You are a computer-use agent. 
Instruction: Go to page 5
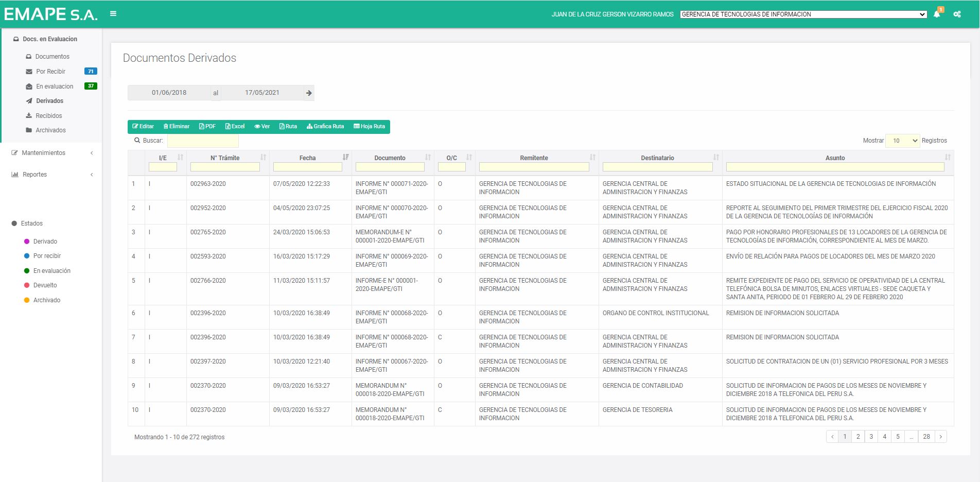pyautogui.click(x=898, y=437)
